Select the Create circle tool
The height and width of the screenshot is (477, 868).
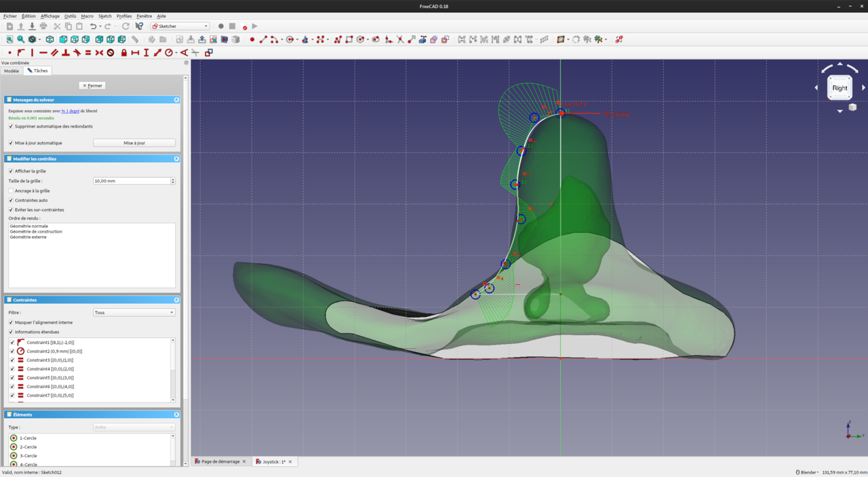[290, 39]
